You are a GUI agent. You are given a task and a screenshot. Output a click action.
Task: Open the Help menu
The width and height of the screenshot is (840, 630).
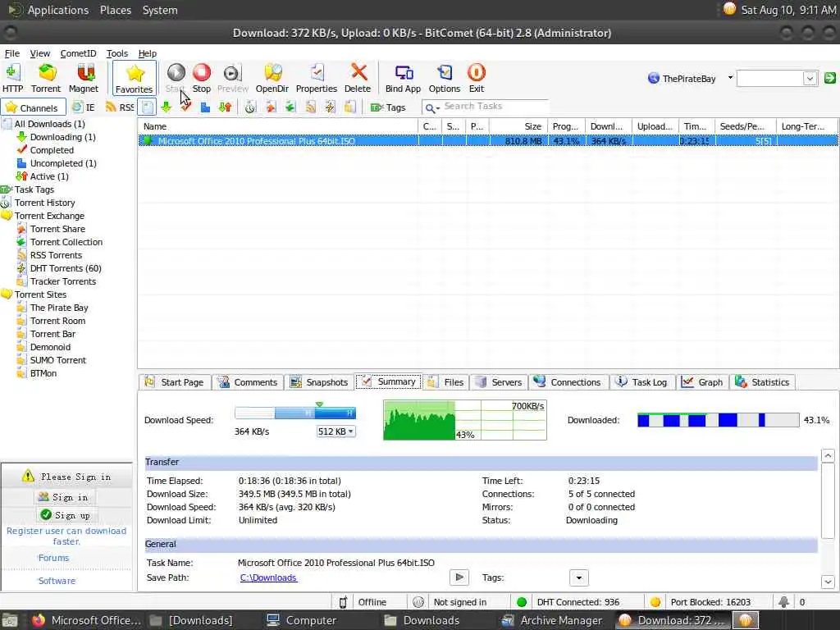[x=148, y=53]
